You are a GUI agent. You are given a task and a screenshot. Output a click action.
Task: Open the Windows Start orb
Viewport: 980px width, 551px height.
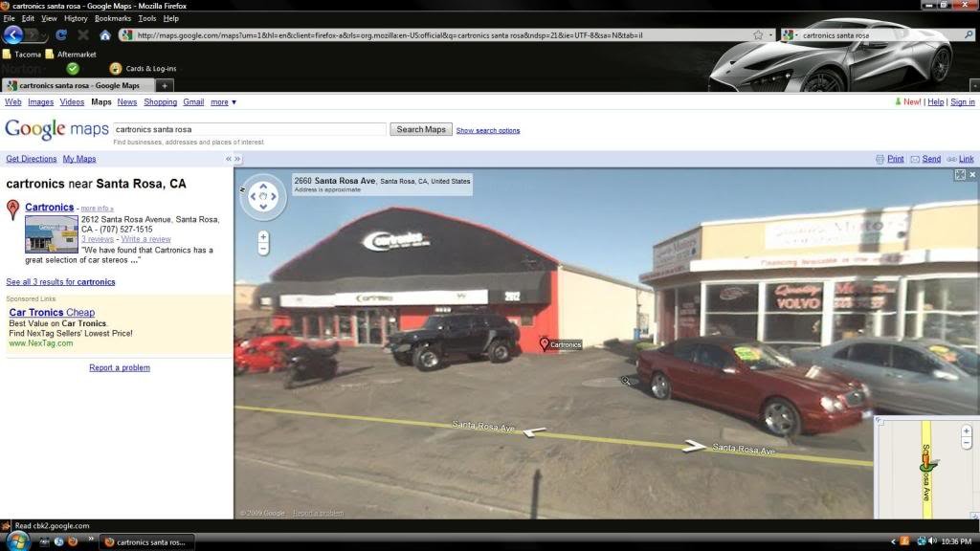coord(17,541)
